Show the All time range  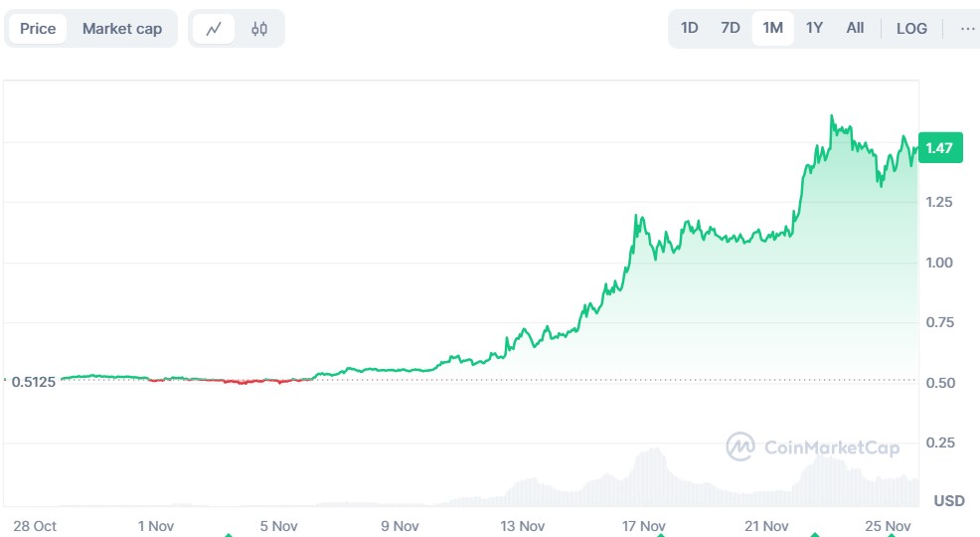pos(855,28)
